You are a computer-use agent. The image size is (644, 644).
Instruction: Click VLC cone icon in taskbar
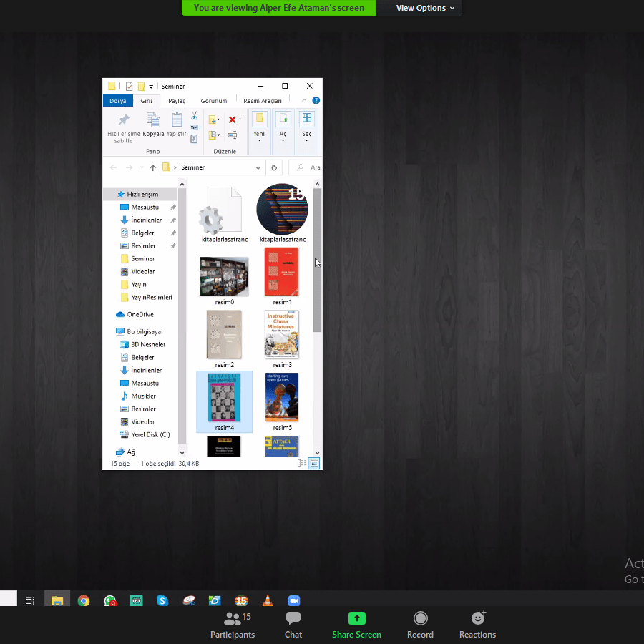268,601
